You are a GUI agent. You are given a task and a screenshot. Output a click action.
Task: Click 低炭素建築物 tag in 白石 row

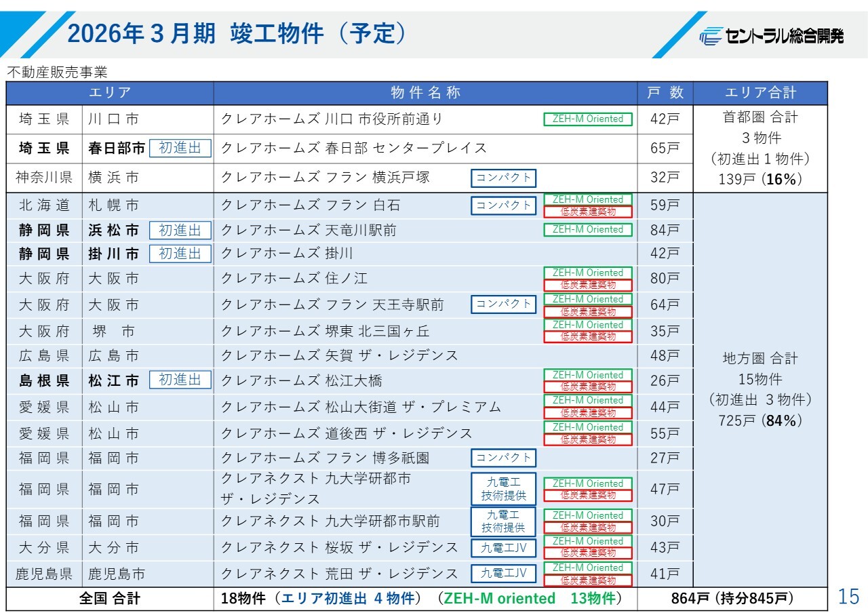pos(587,212)
